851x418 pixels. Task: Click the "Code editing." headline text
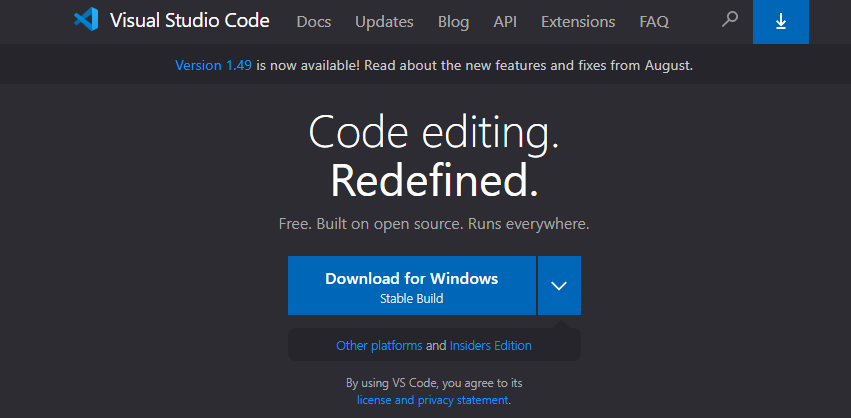(x=434, y=133)
